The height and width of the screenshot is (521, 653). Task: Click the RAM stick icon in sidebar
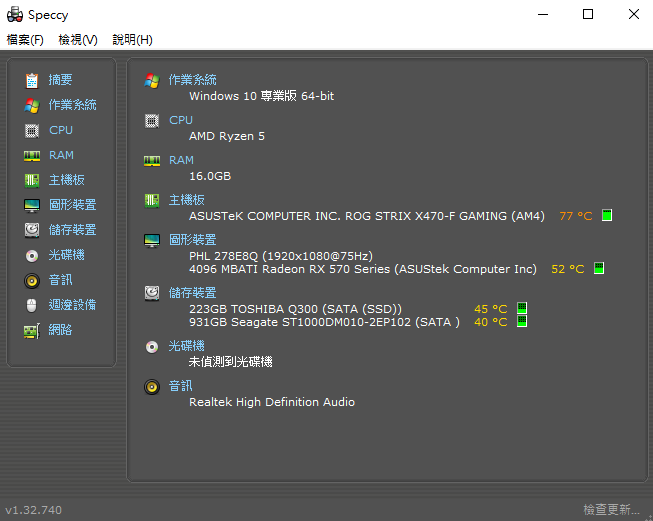pyautogui.click(x=32, y=156)
